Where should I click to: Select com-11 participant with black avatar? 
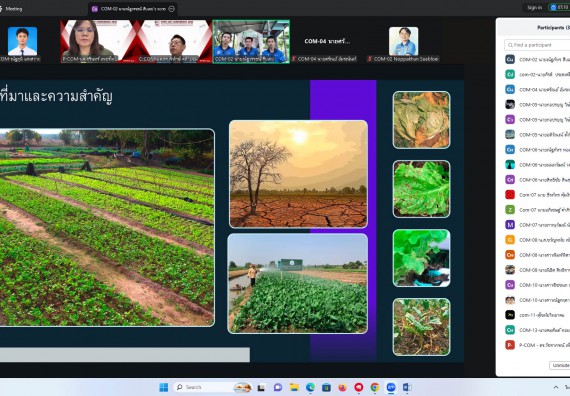[x=537, y=315]
